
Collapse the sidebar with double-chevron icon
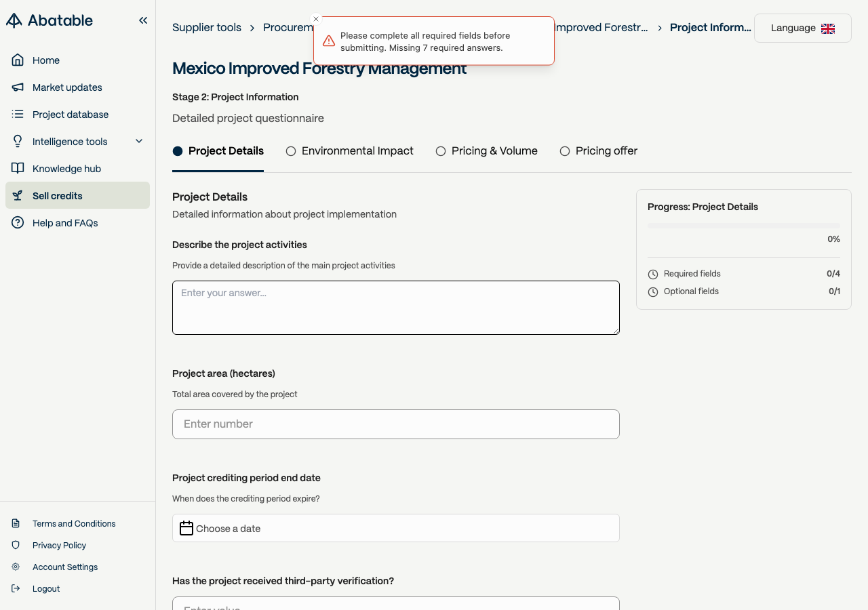[x=143, y=20]
